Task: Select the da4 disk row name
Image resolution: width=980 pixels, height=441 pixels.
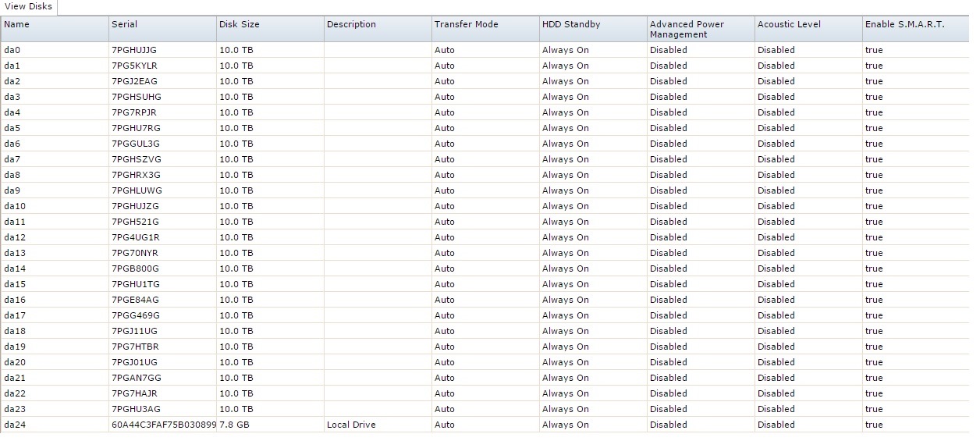Action: 13,112
